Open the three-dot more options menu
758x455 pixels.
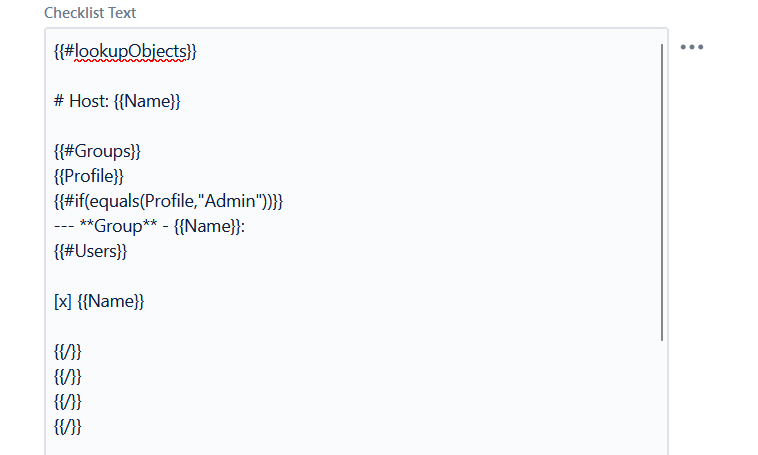coord(692,47)
